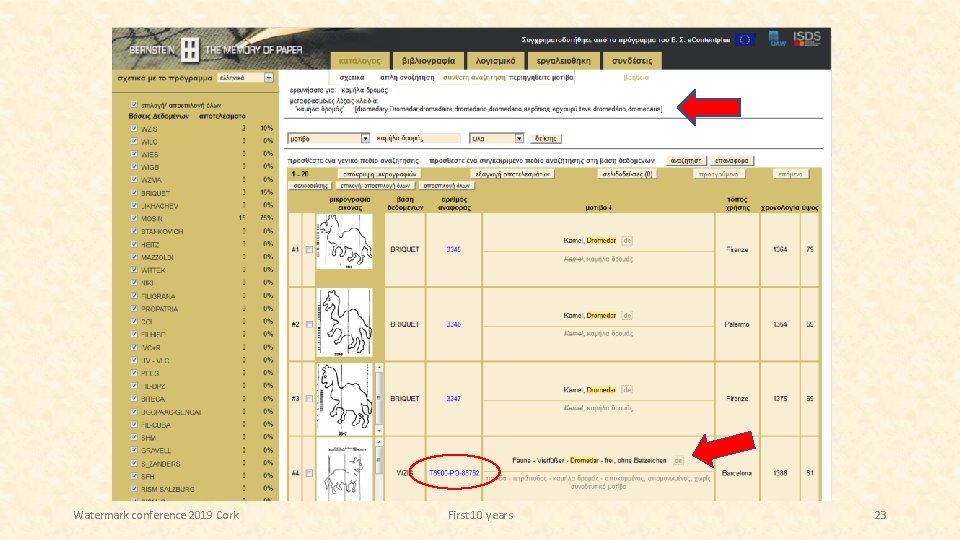Click the thumbnails hide button in results bar

point(380,174)
